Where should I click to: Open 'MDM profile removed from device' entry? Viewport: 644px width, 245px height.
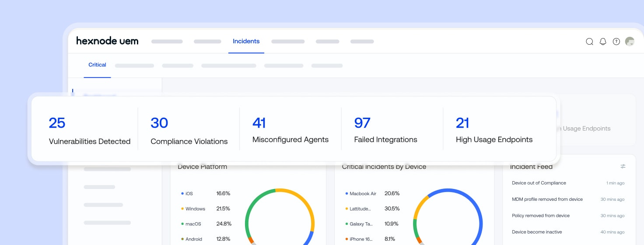pyautogui.click(x=547, y=199)
